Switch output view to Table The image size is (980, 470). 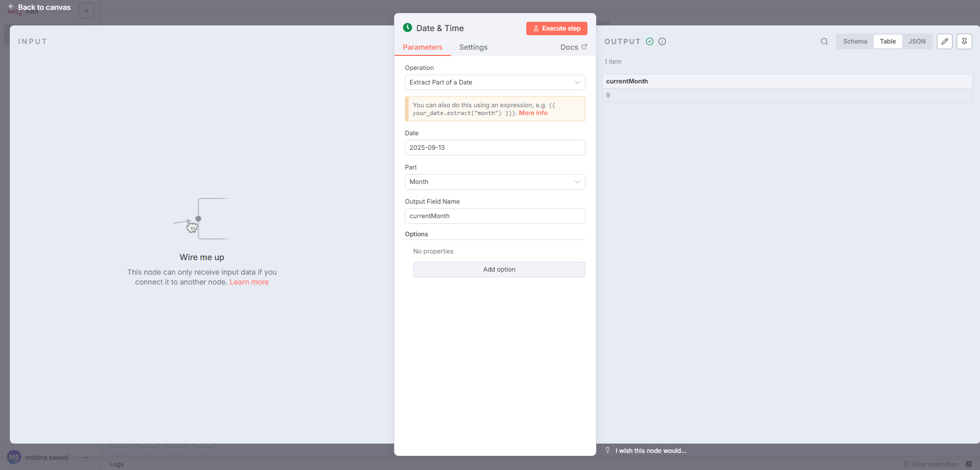[x=887, y=41]
